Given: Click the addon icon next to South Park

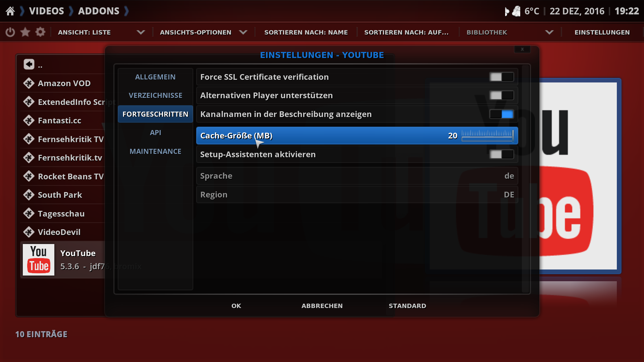Looking at the screenshot, I should click(29, 195).
